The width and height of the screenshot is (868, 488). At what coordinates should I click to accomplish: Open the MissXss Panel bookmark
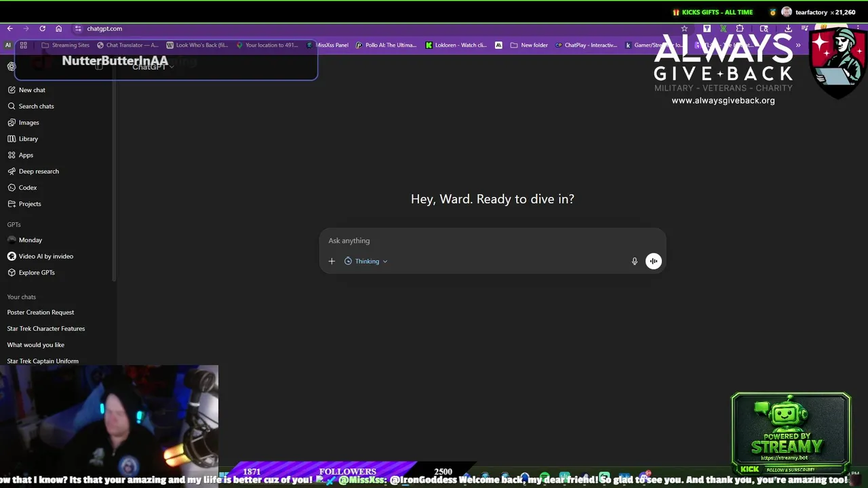(x=328, y=45)
